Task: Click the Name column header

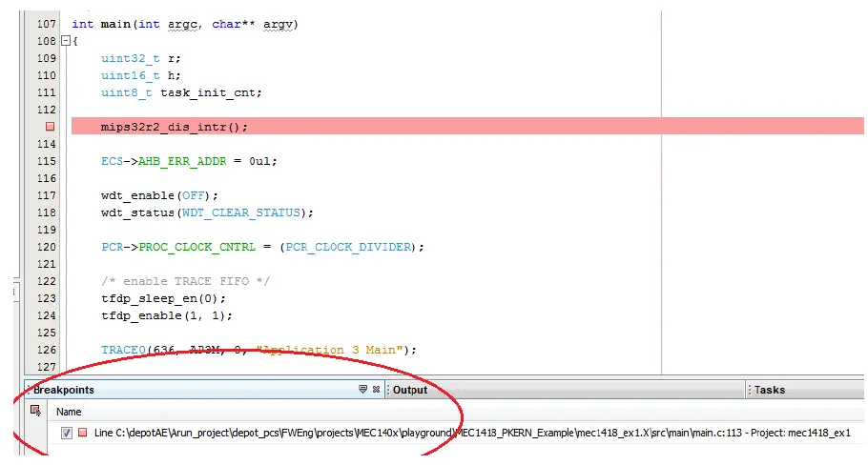Action: pos(69,412)
